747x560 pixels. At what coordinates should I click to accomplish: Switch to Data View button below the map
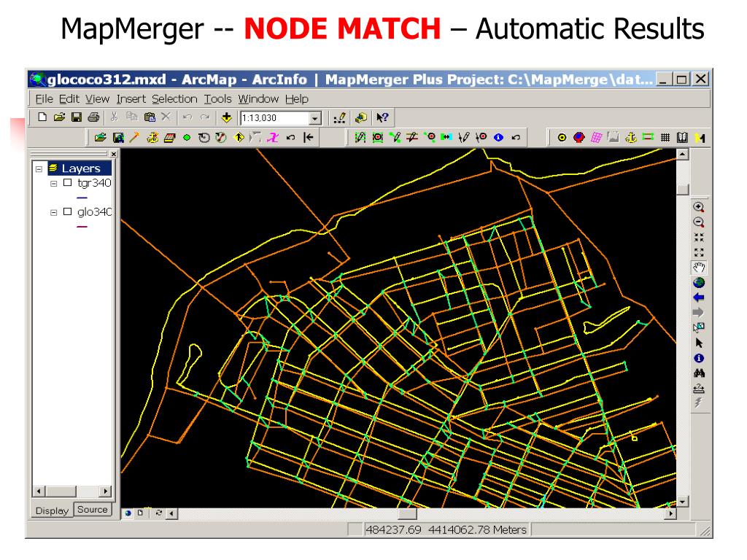[x=128, y=513]
